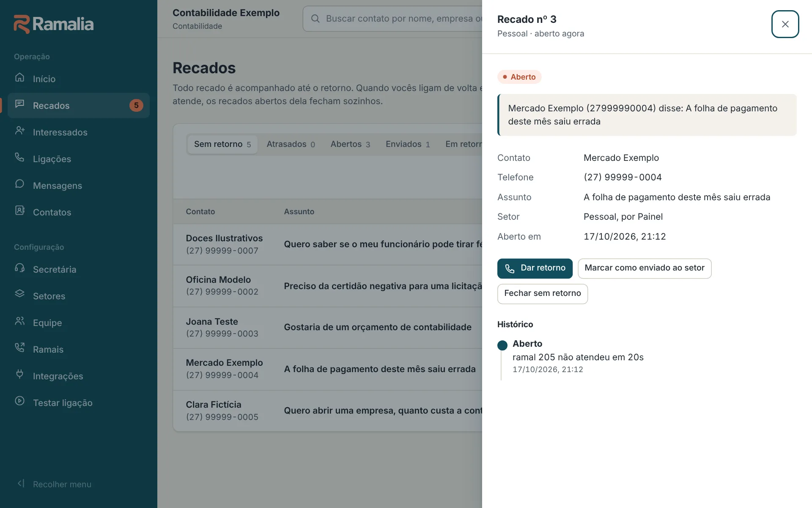Click the Mensagens chat bubble icon

tap(19, 184)
